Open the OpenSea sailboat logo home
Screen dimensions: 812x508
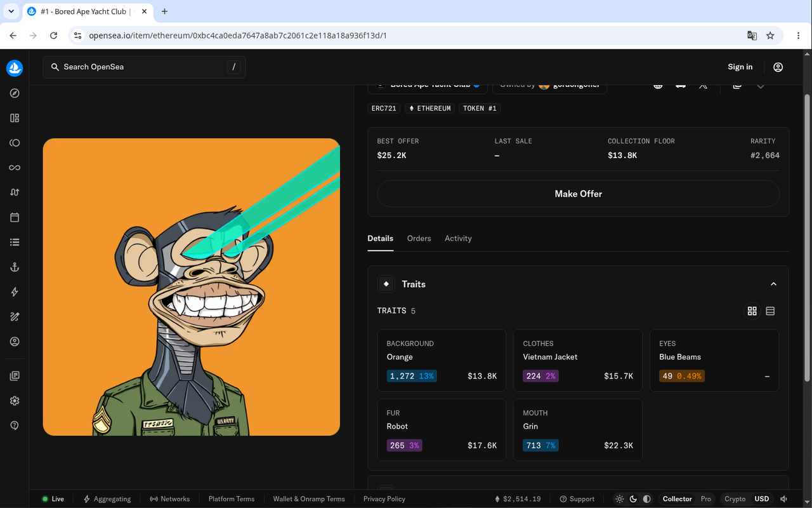[15, 68]
